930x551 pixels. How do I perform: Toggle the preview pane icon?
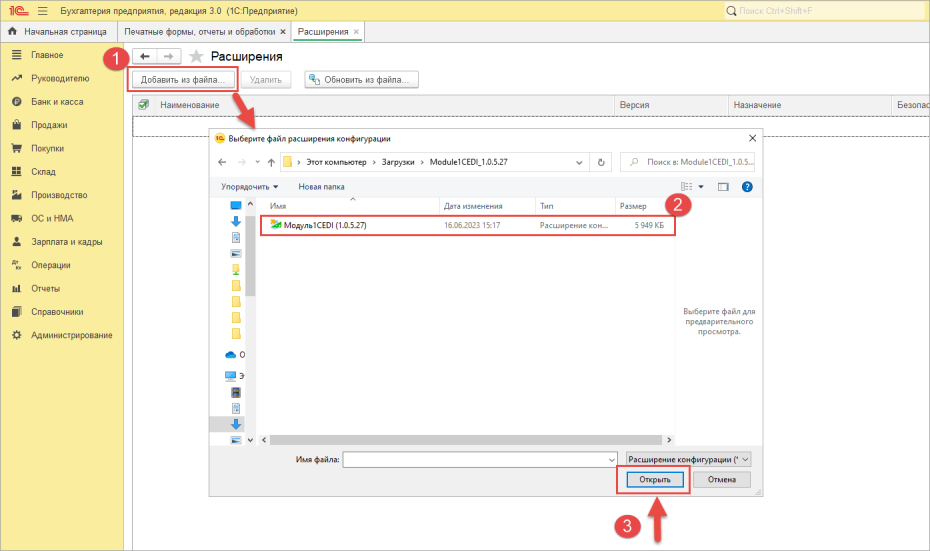pyautogui.click(x=723, y=187)
